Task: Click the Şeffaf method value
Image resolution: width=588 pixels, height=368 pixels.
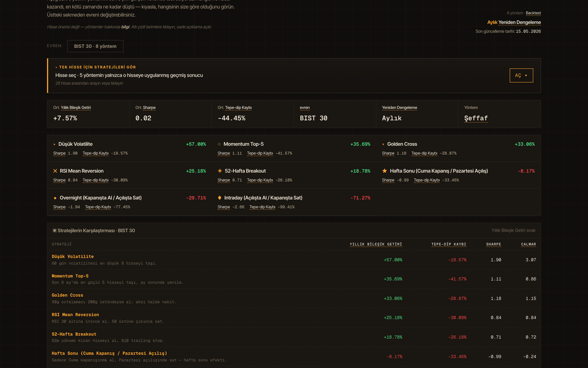Action: point(476,118)
